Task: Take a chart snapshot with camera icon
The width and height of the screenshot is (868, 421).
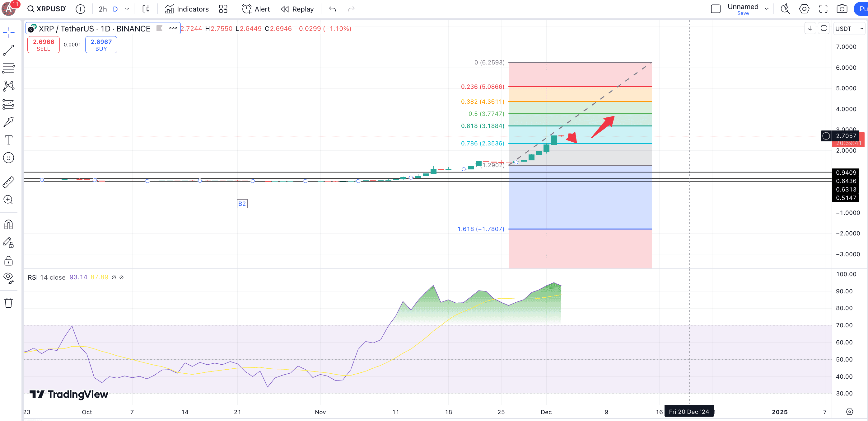Action: coord(842,9)
